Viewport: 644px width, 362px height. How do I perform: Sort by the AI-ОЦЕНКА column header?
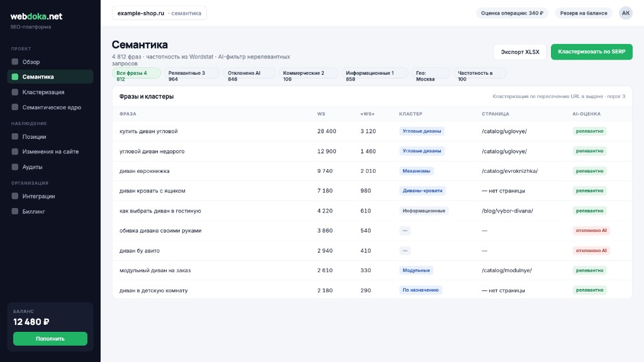pos(587,114)
